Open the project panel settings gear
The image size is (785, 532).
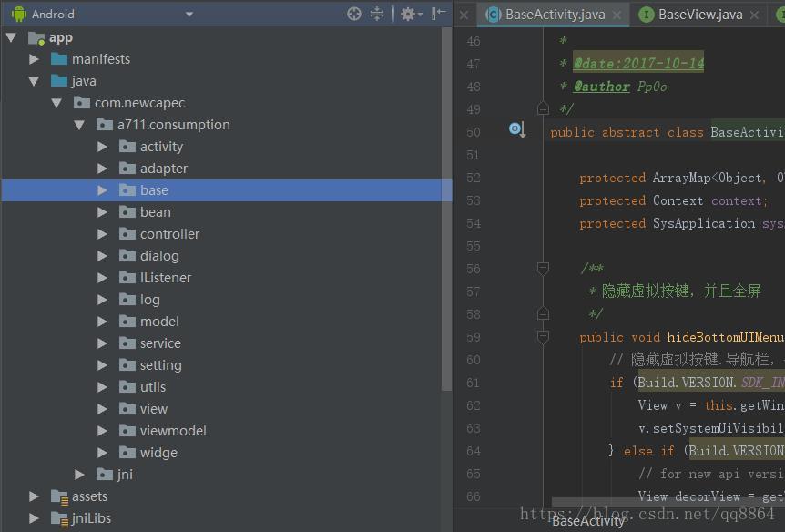(407, 14)
